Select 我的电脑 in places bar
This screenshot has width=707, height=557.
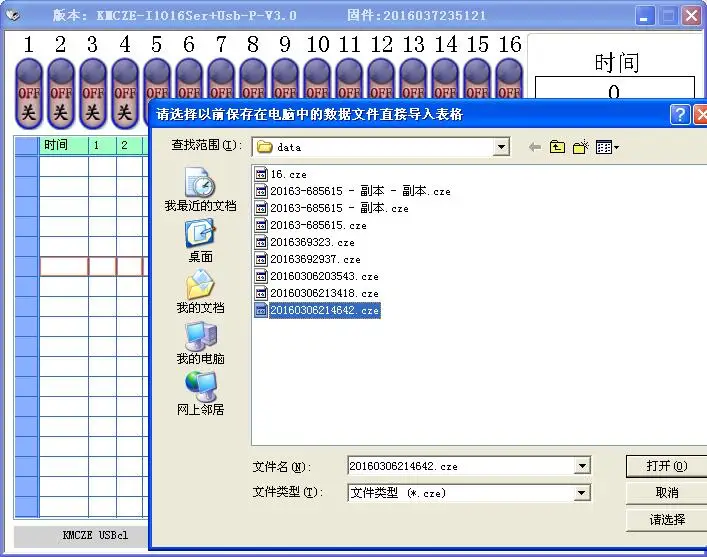click(x=200, y=342)
